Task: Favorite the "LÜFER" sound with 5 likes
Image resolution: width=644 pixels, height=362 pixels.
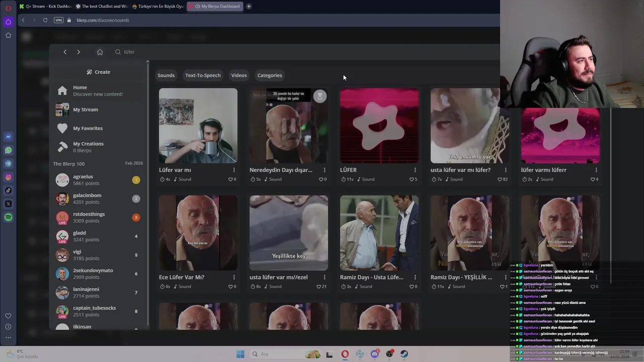Action: 412,179
